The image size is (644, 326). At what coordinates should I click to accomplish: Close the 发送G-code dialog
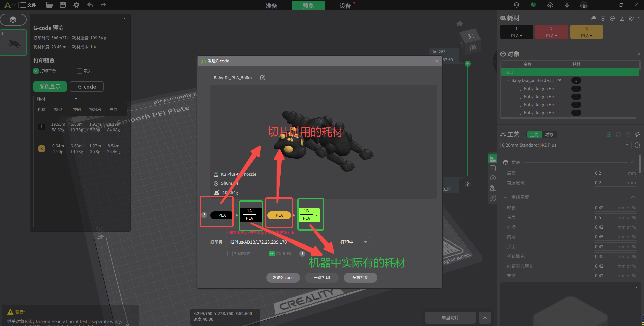pos(437,61)
